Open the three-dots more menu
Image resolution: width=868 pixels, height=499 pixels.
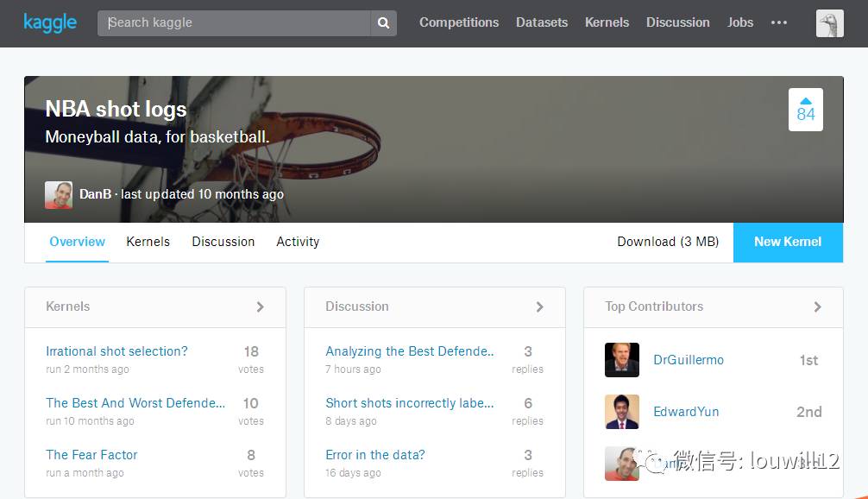[x=779, y=22]
